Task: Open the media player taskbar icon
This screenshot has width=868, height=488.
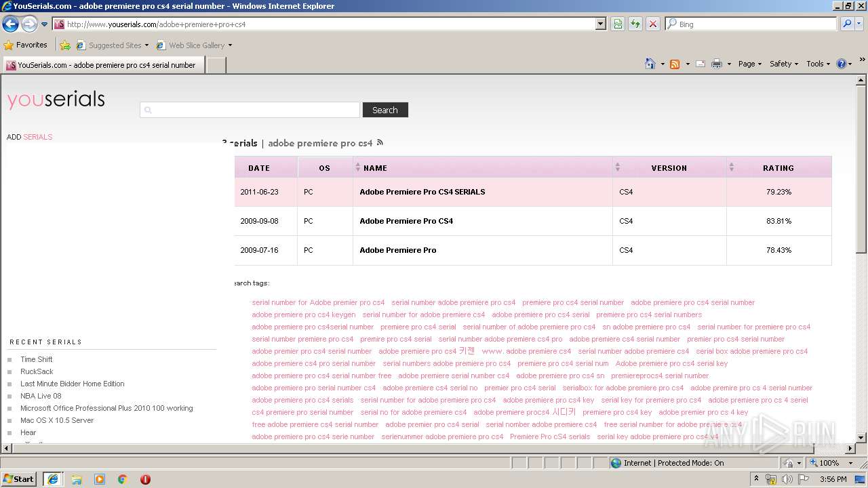Action: [100, 479]
